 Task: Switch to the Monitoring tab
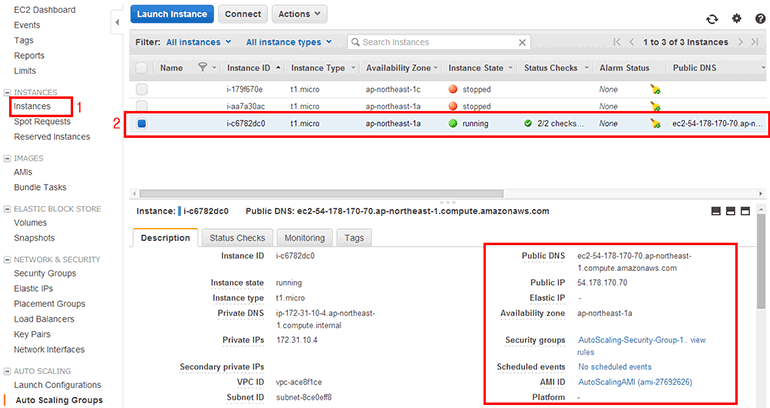[304, 238]
